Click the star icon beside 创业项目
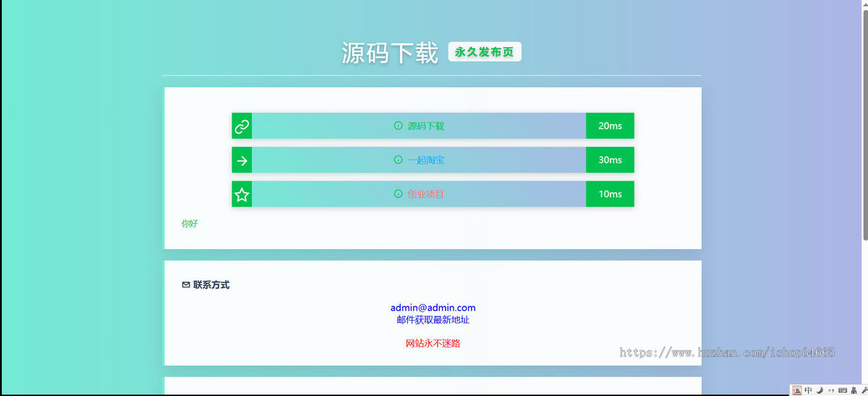This screenshot has height=396, width=868. pyautogui.click(x=242, y=194)
